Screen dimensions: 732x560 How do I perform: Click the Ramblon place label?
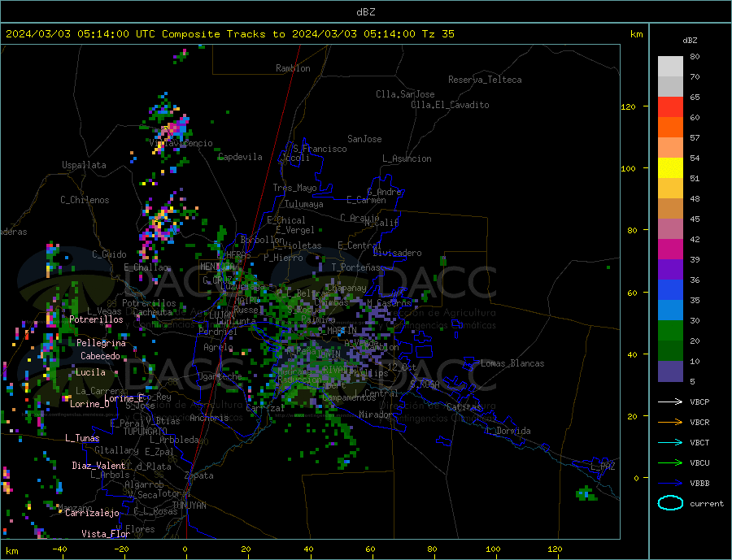tap(293, 68)
